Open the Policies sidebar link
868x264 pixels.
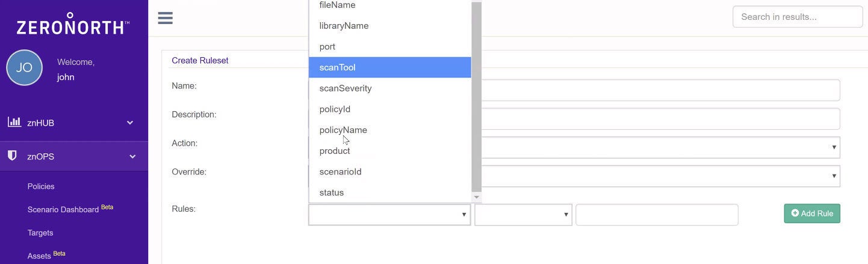tap(41, 186)
